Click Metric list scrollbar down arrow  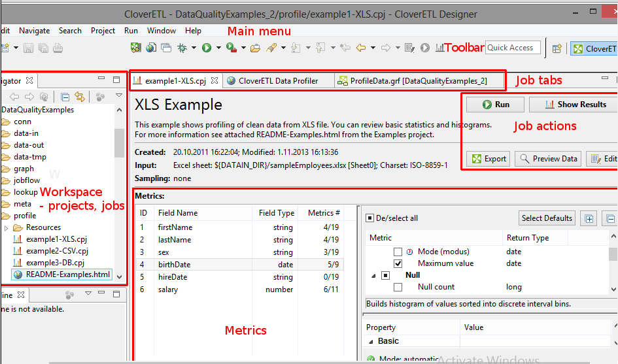613,289
